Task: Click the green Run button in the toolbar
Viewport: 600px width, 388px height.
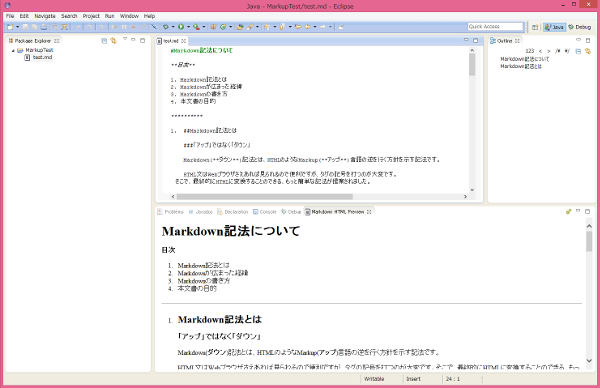Action: point(181,27)
